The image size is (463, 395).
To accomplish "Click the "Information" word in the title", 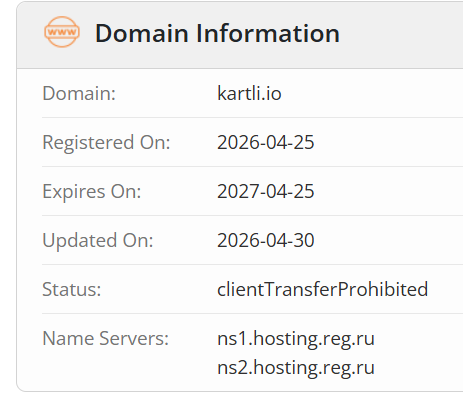I will (x=268, y=33).
